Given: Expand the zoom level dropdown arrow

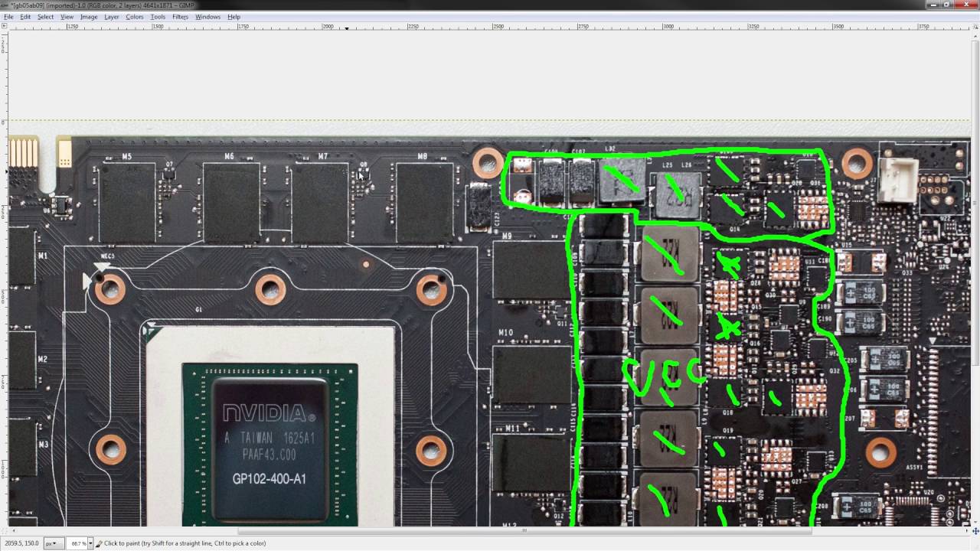Looking at the screenshot, I should (x=90, y=543).
